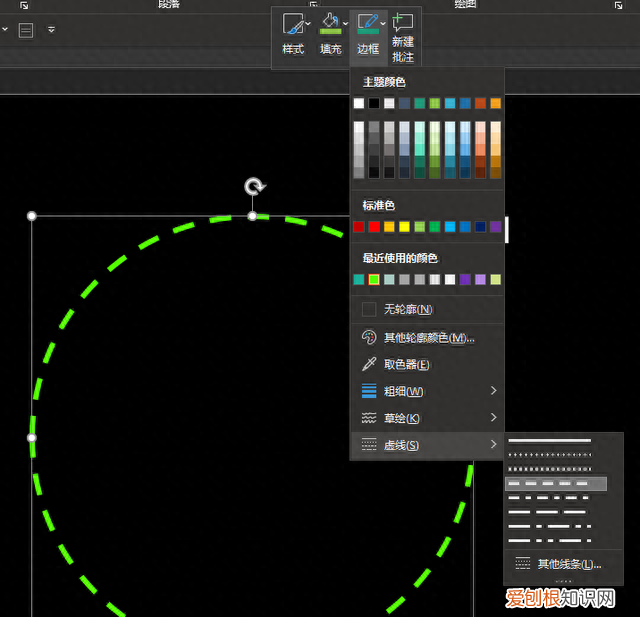Image resolution: width=640 pixels, height=617 pixels.
Task: Add a comment with 新建批注
Action: (403, 35)
